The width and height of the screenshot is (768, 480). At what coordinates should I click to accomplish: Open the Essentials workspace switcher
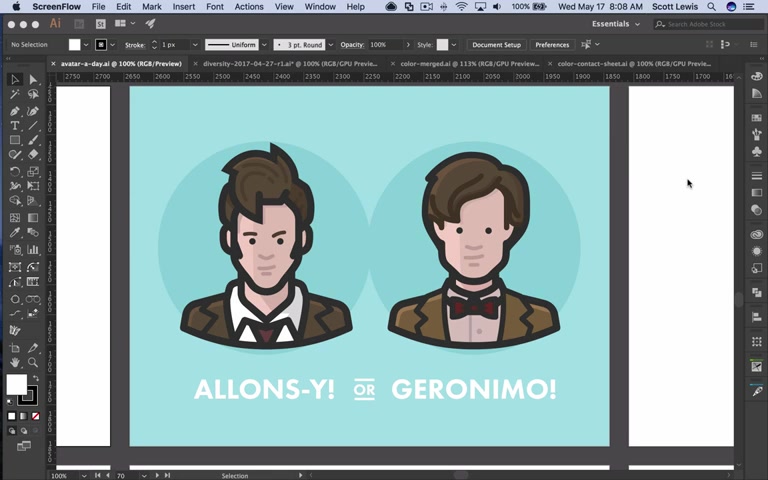click(616, 24)
